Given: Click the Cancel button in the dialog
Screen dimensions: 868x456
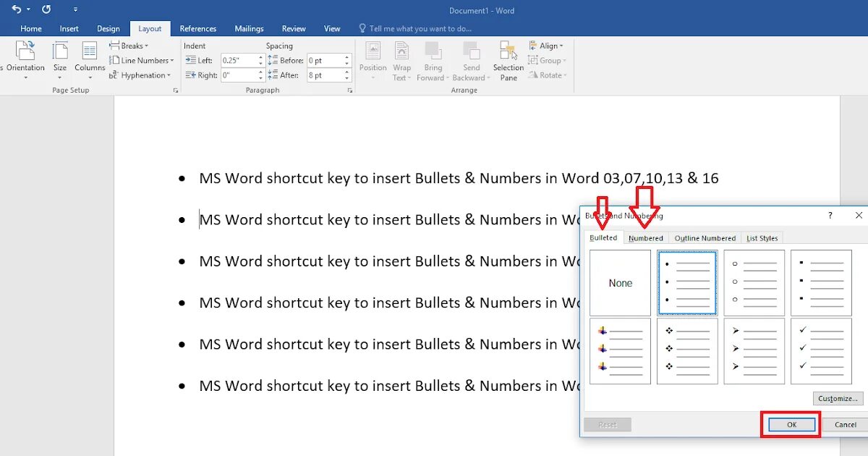Looking at the screenshot, I should click(845, 425).
